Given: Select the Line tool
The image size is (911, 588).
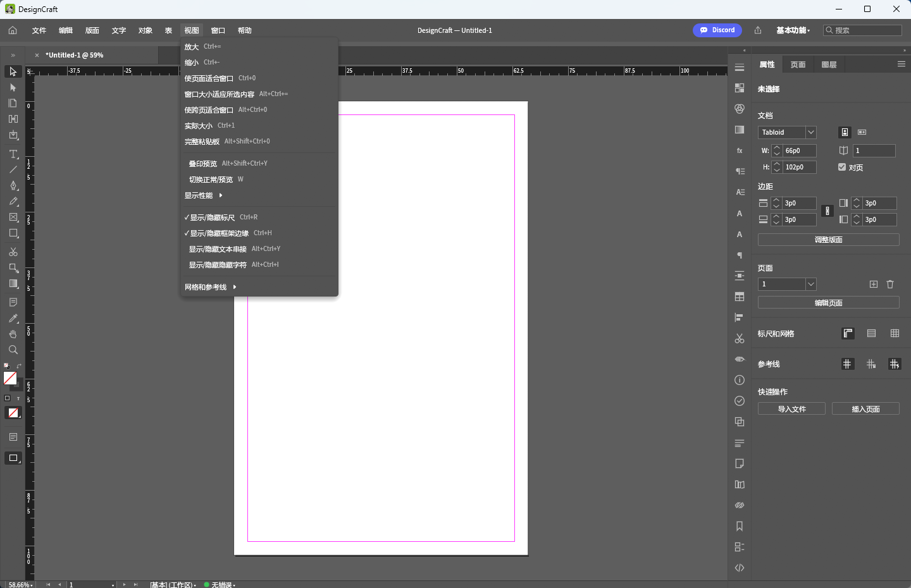Looking at the screenshot, I should point(13,169).
